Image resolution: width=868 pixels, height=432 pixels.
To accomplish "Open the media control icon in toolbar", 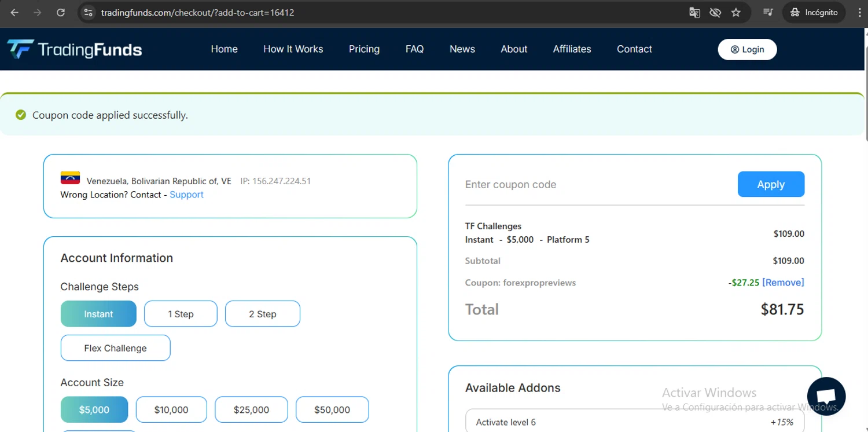I will (768, 12).
